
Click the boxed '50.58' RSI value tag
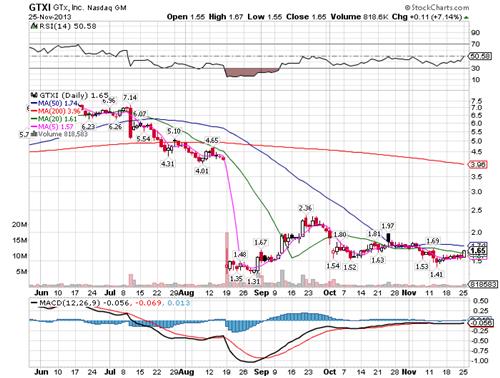click(480, 56)
